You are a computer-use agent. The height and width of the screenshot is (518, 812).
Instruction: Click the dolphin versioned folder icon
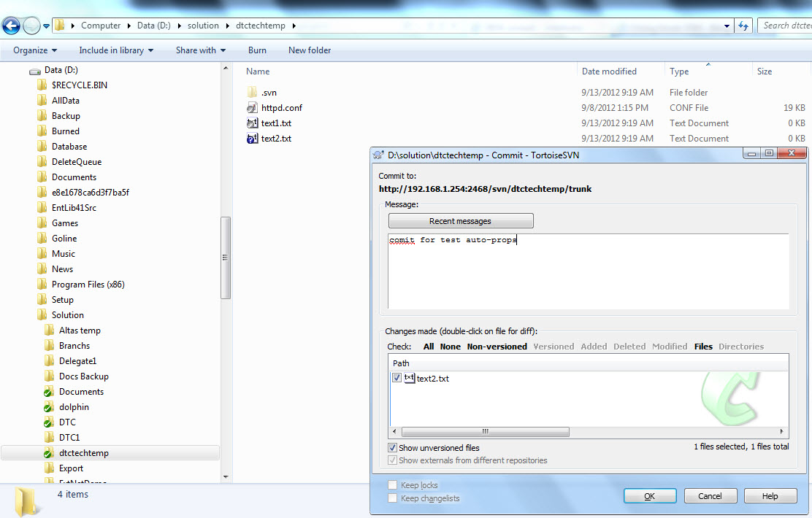point(49,407)
